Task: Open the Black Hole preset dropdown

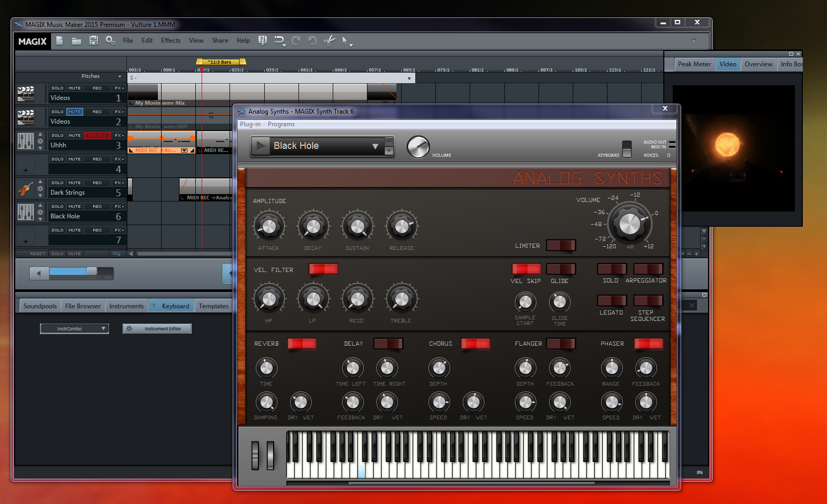Action: pos(375,146)
